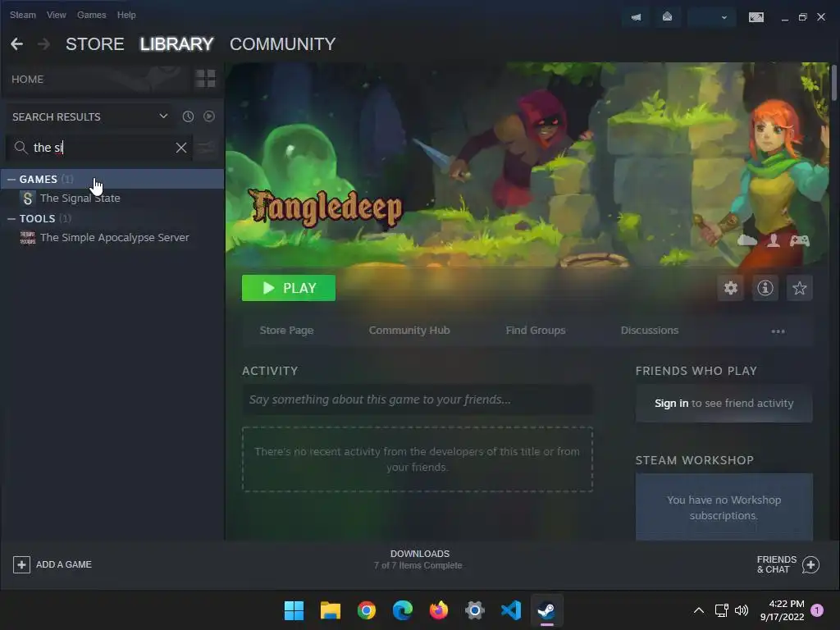Viewport: 840px width, 630px height.
Task: Add Tangledeep to favorites star
Action: [x=799, y=288]
